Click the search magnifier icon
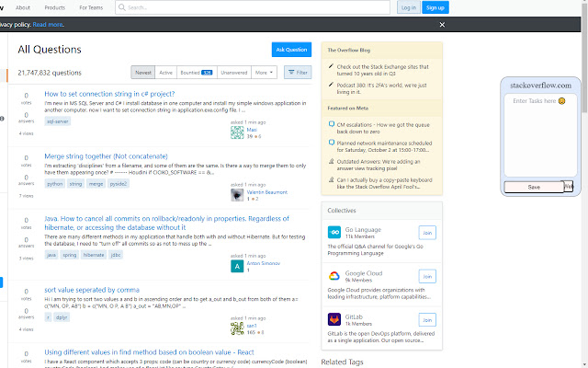The image size is (588, 368). 122,7
